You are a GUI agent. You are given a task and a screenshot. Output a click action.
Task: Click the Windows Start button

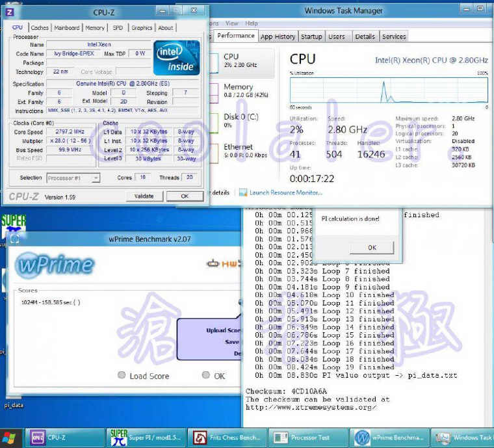pos(9,438)
